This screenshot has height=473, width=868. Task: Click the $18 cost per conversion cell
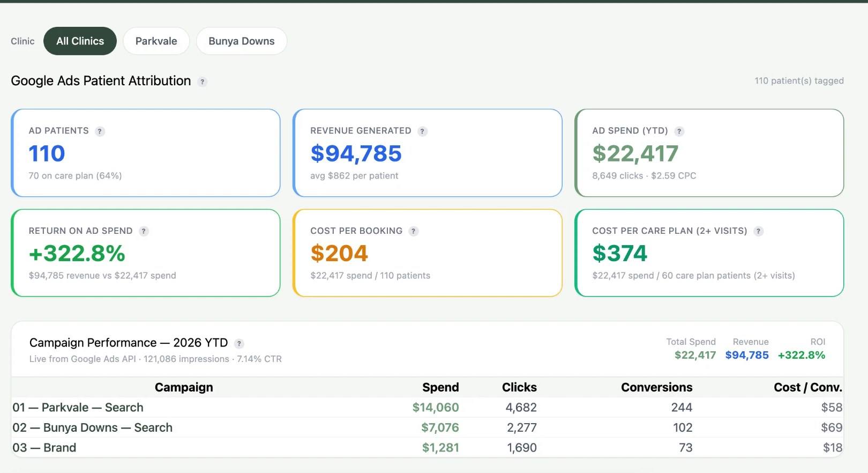click(833, 447)
